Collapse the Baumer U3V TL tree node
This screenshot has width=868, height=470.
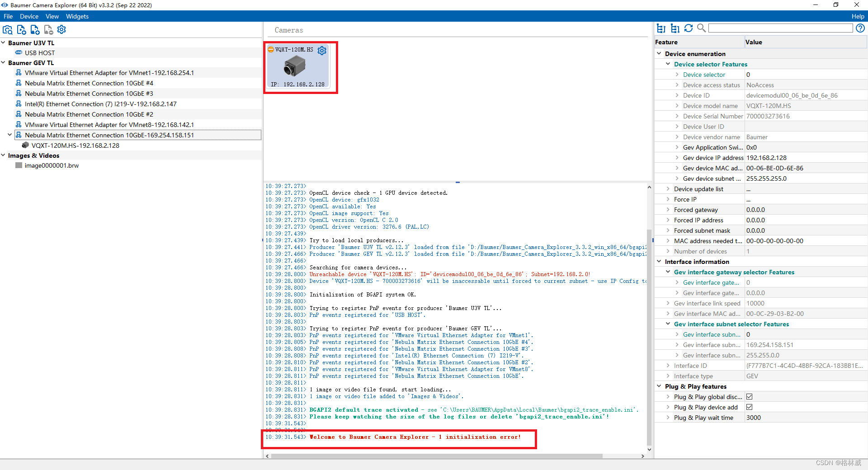point(3,43)
